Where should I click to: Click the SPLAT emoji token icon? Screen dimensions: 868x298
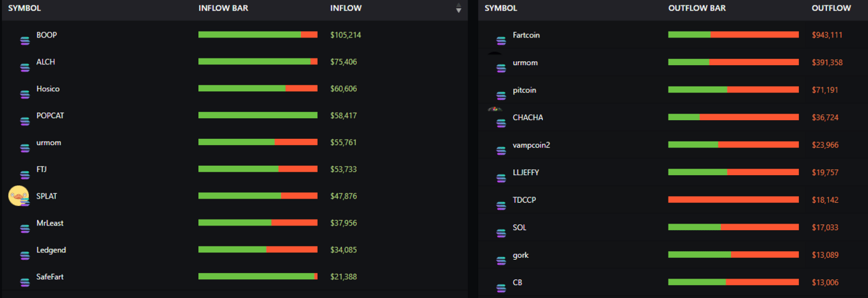[18, 196]
